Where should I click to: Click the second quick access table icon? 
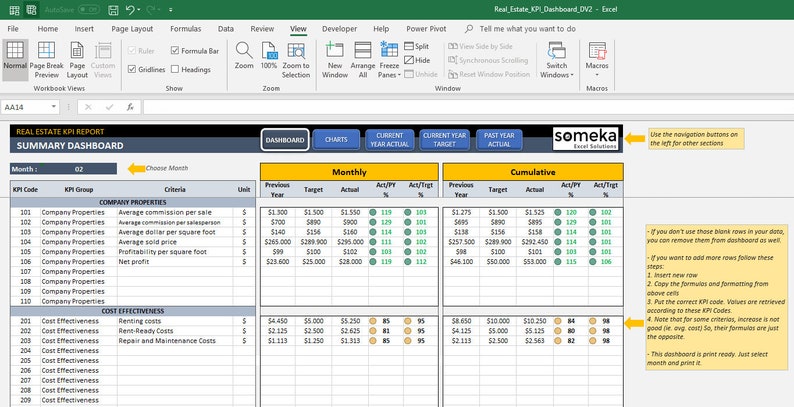coord(31,10)
